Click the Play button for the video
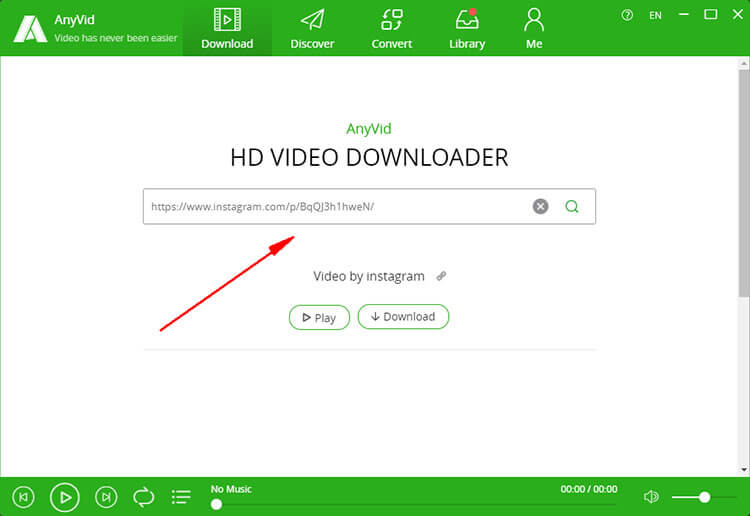 point(319,318)
